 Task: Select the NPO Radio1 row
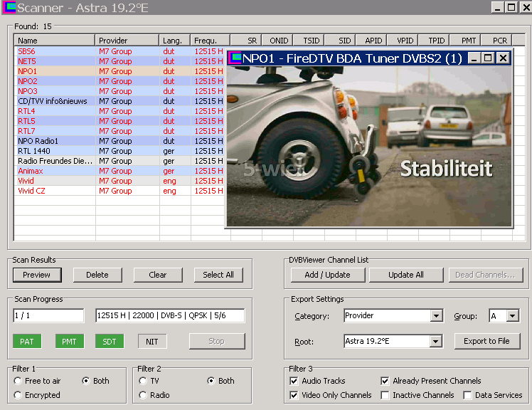[119, 141]
